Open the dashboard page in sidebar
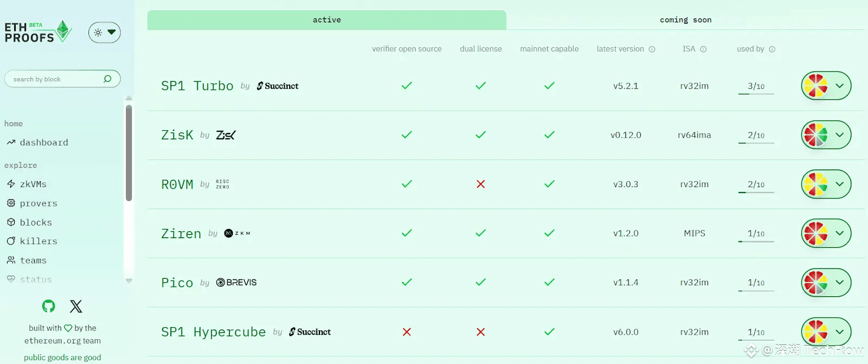 point(43,143)
